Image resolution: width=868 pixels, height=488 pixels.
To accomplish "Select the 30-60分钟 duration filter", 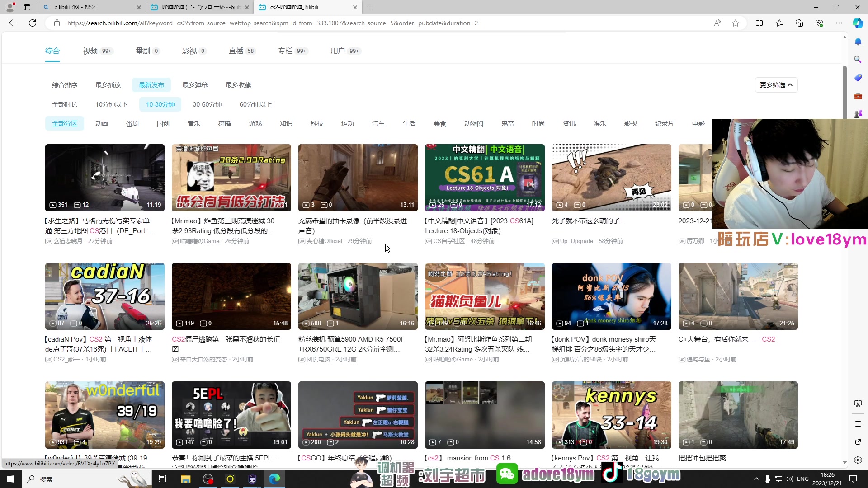I will [x=207, y=104].
